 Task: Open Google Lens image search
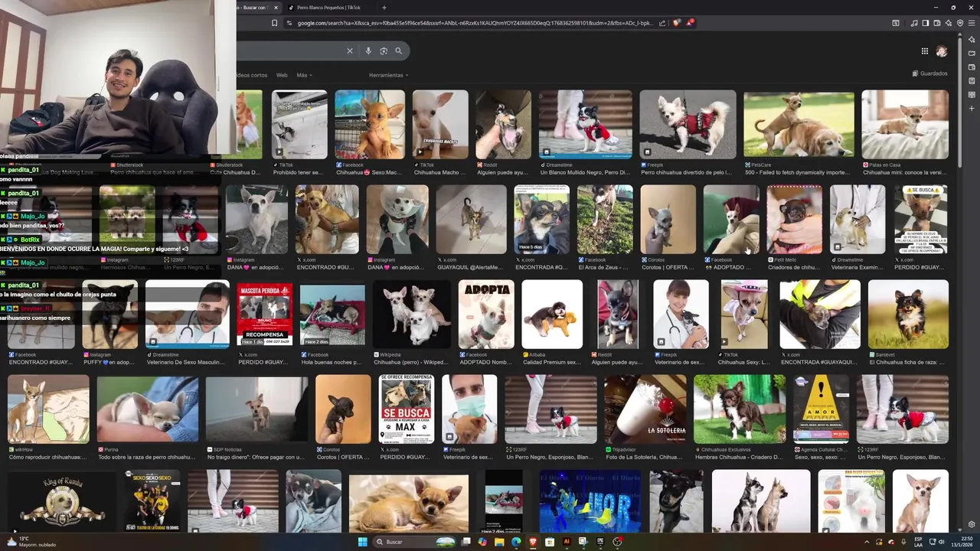(384, 51)
